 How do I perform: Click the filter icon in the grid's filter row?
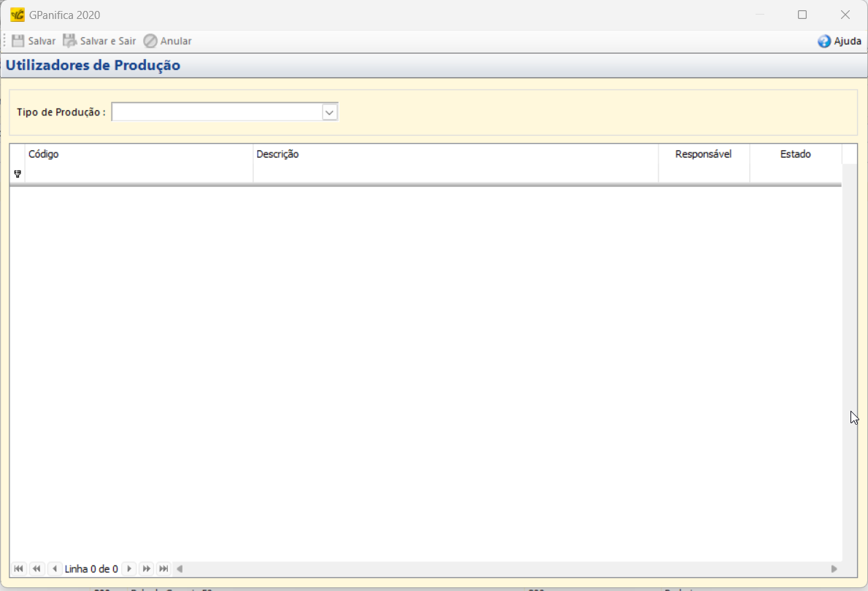pyautogui.click(x=18, y=174)
